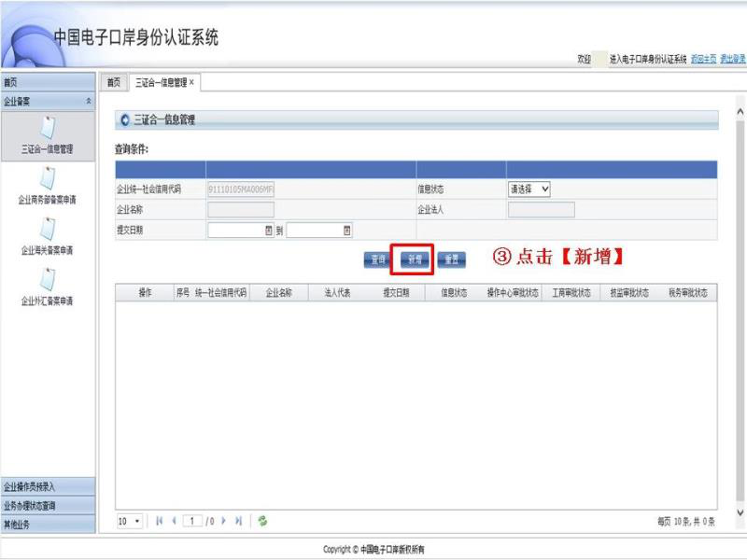This screenshot has height=560, width=747.
Task: Open 企业外汇备案申请 sidebar icon
Action: point(47,279)
